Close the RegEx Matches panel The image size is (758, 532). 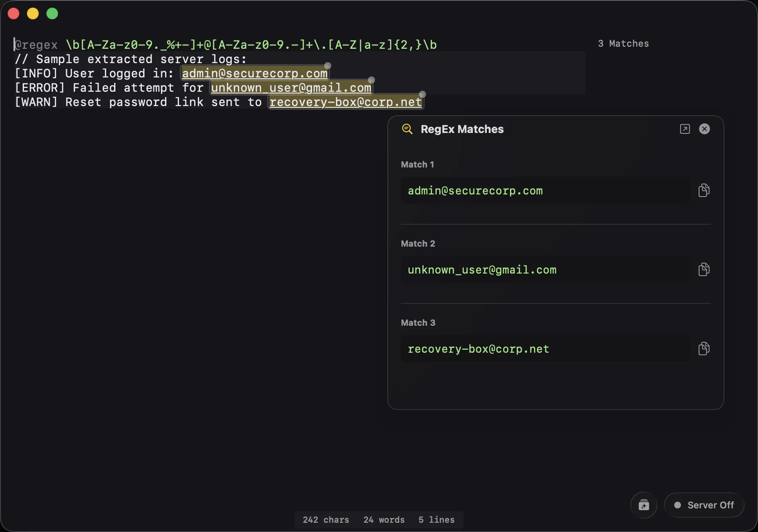tap(705, 129)
